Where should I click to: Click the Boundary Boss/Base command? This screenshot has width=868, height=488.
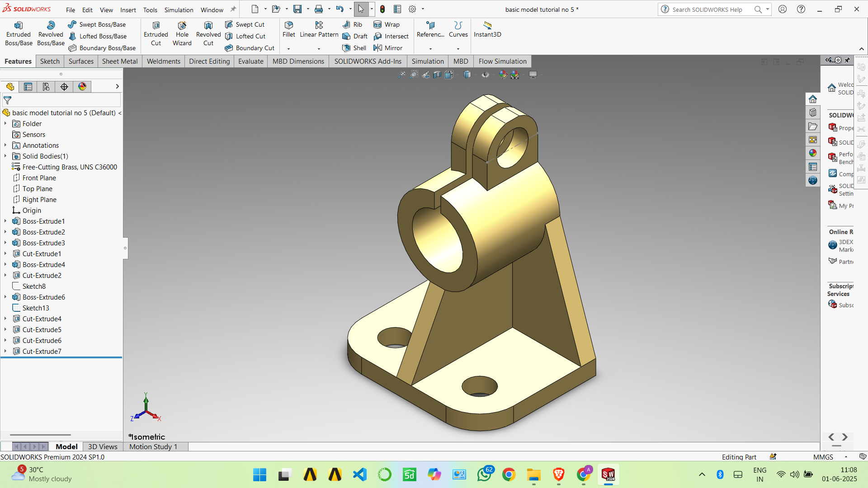pyautogui.click(x=102, y=48)
